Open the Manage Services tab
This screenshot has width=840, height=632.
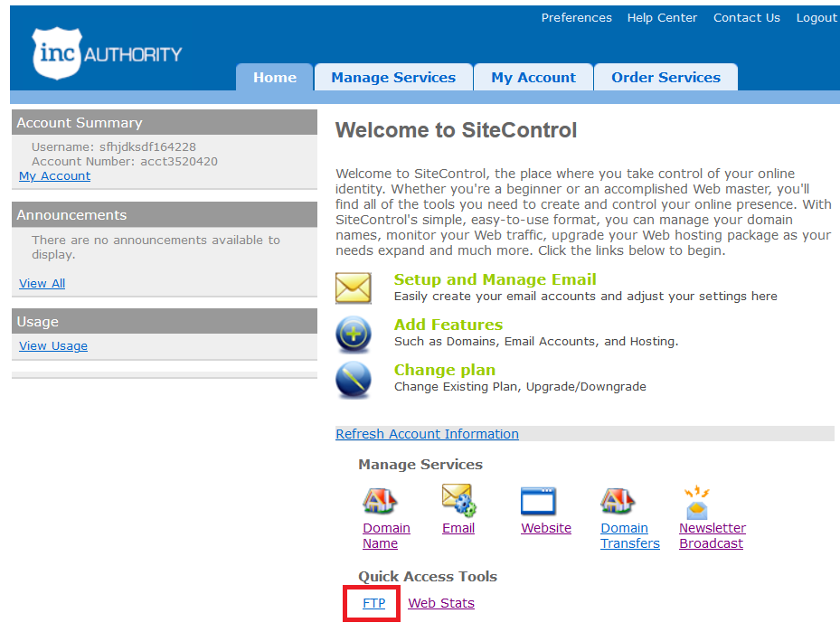[393, 77]
